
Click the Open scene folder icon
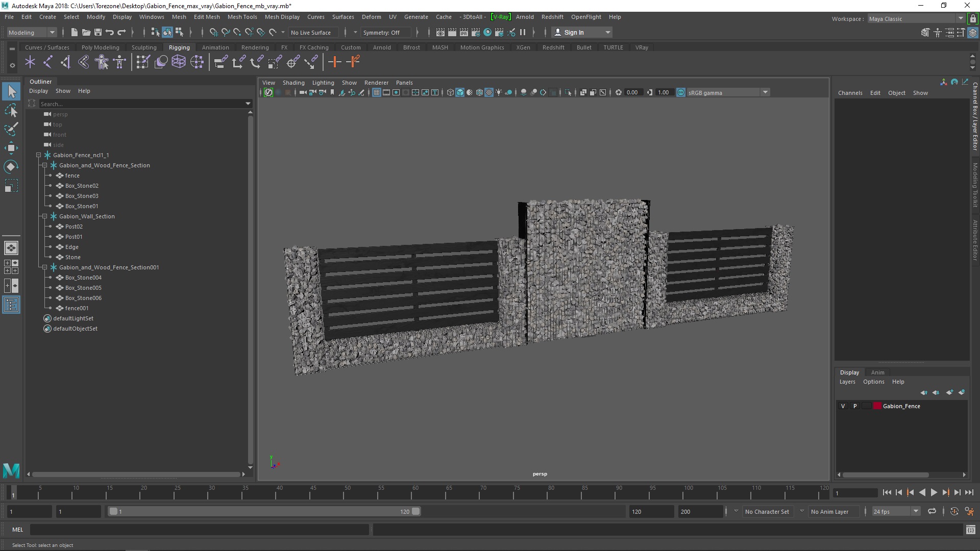[86, 33]
